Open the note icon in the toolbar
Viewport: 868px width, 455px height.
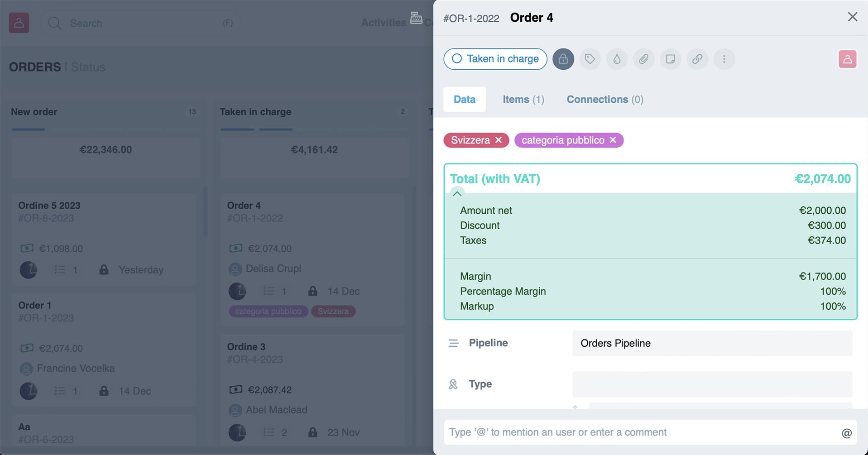(x=670, y=59)
